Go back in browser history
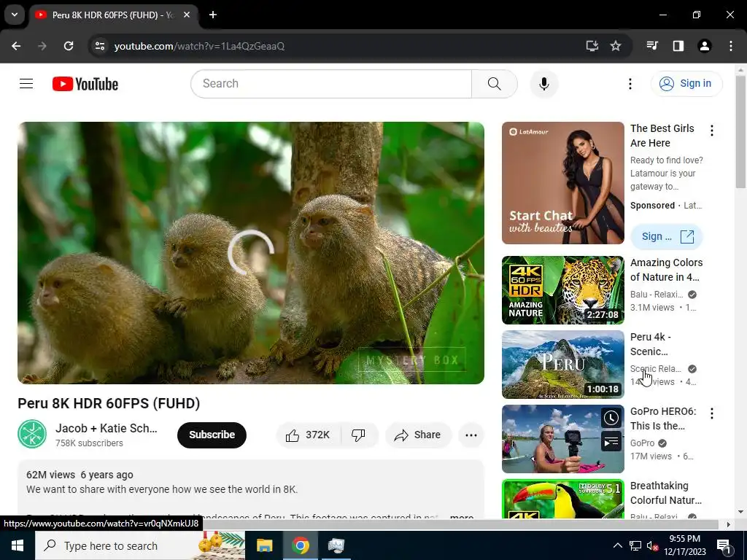This screenshot has width=747, height=560. [16, 46]
